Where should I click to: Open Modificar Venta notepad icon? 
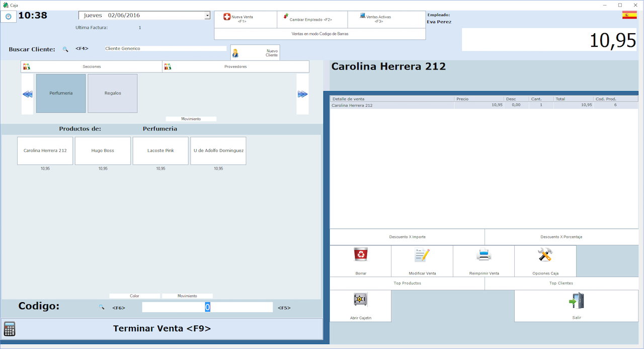422,255
